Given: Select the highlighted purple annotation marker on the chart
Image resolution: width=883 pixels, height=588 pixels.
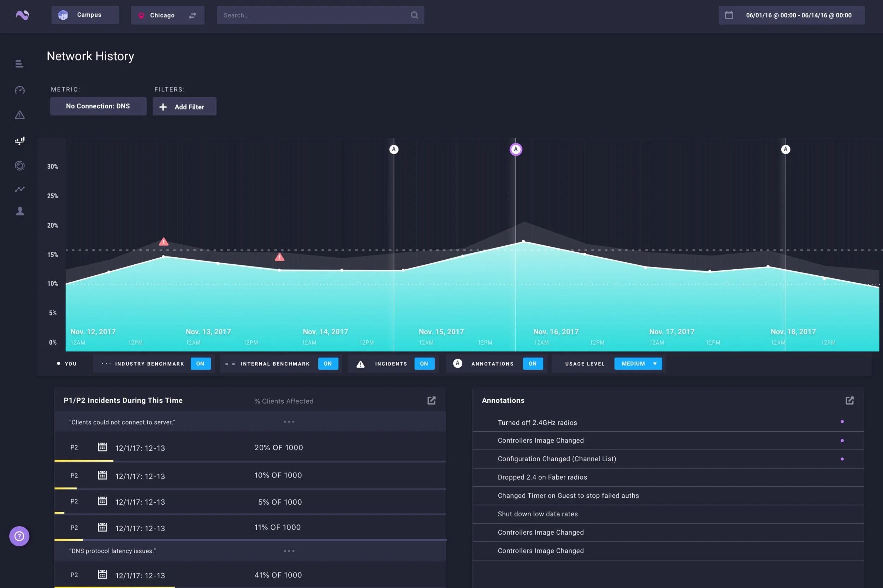Looking at the screenshot, I should (x=515, y=149).
